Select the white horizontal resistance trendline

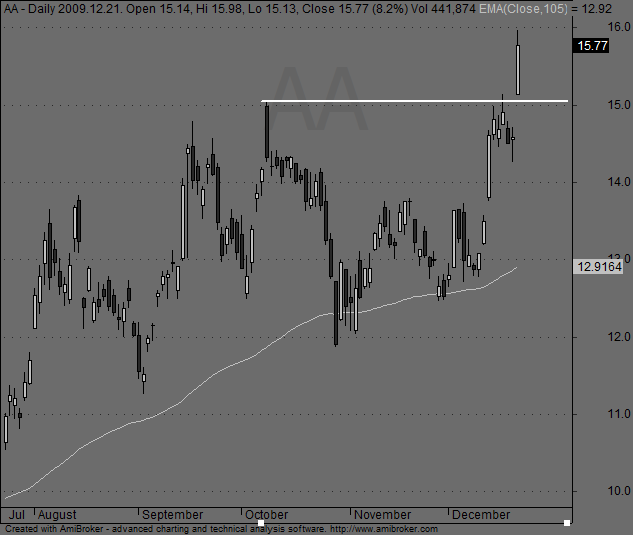click(x=415, y=101)
